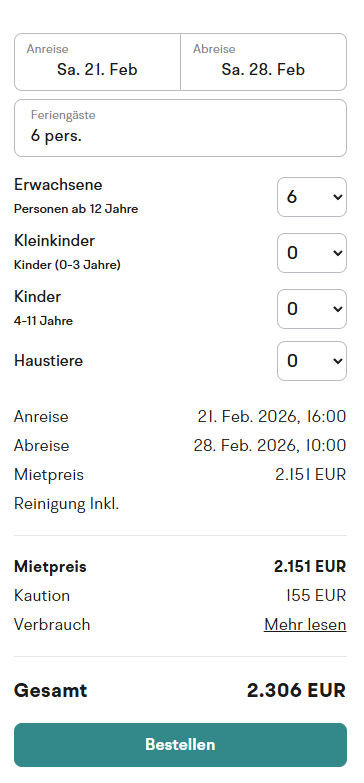
Task: Click the Bestellen button
Action: point(180,745)
